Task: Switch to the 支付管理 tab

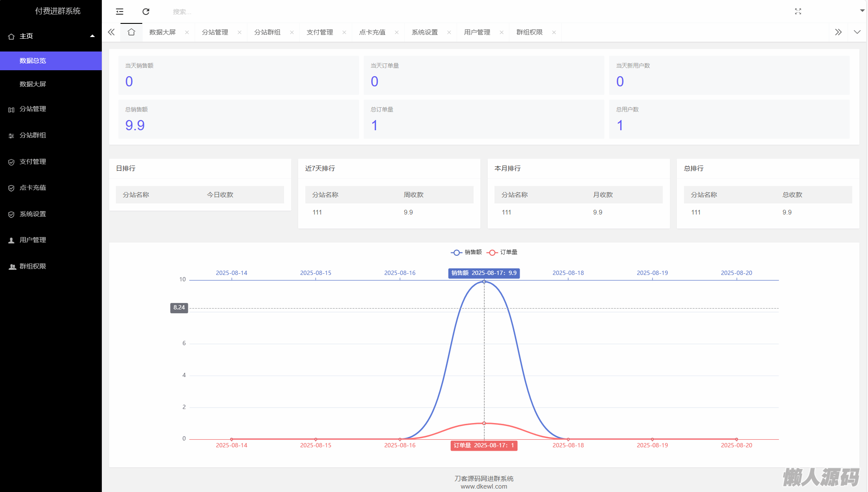Action: tap(319, 32)
